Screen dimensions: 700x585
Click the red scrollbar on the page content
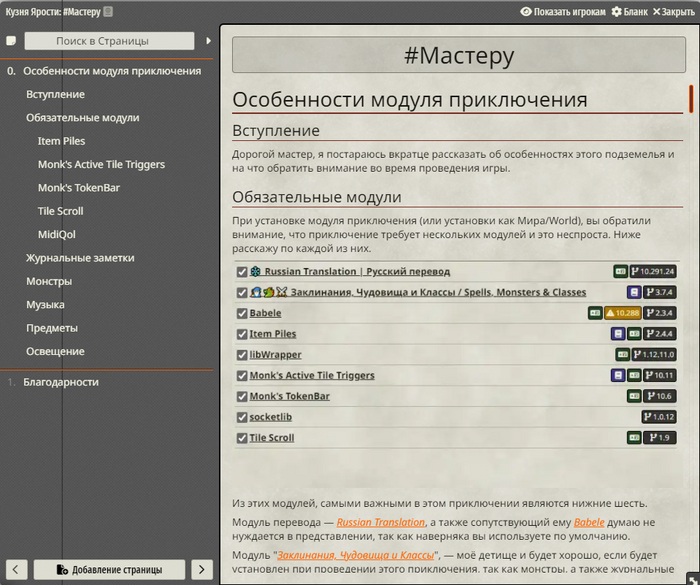(690, 98)
